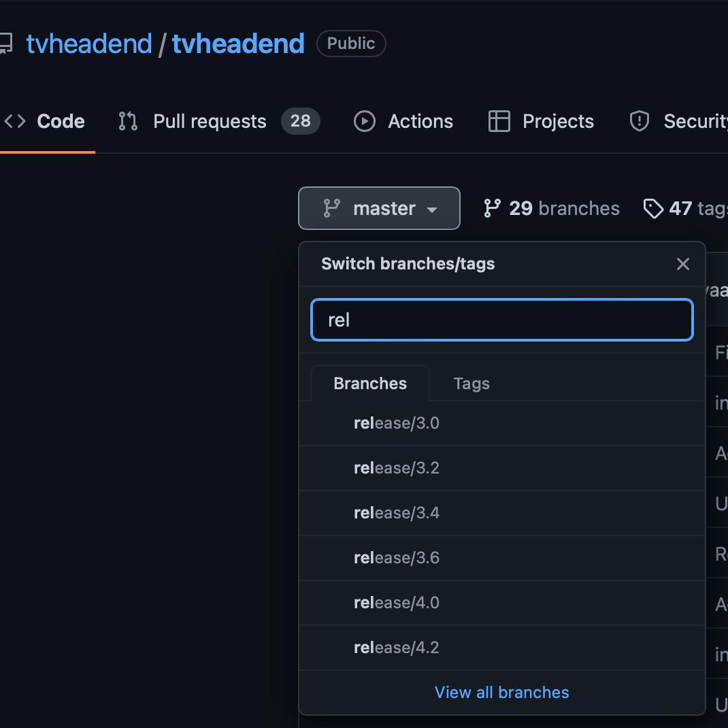Click the Security shield icon
Image resolution: width=728 pixels, height=728 pixels.
coord(640,121)
